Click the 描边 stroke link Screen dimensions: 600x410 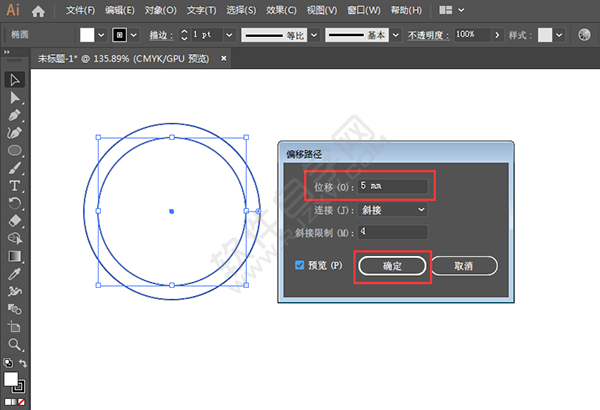pos(161,35)
